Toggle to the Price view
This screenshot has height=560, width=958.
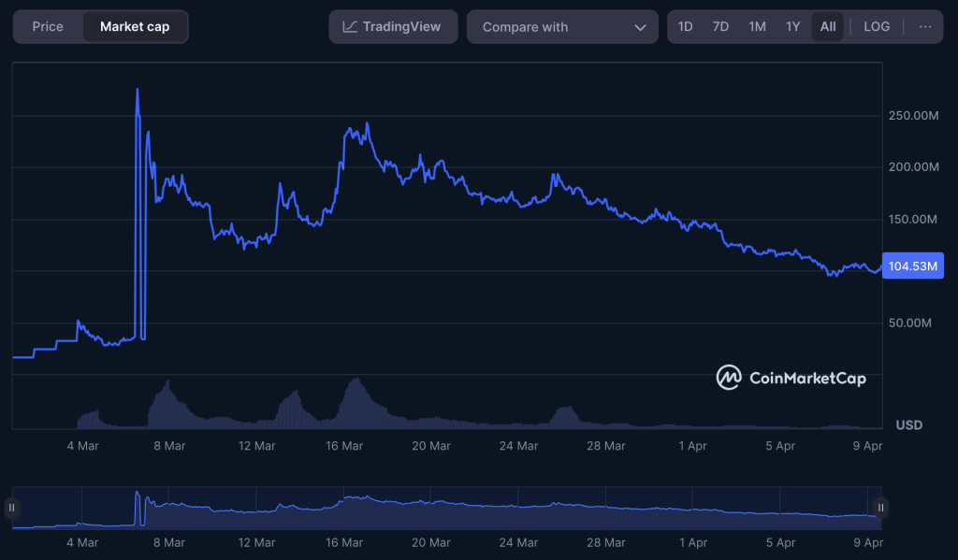48,26
